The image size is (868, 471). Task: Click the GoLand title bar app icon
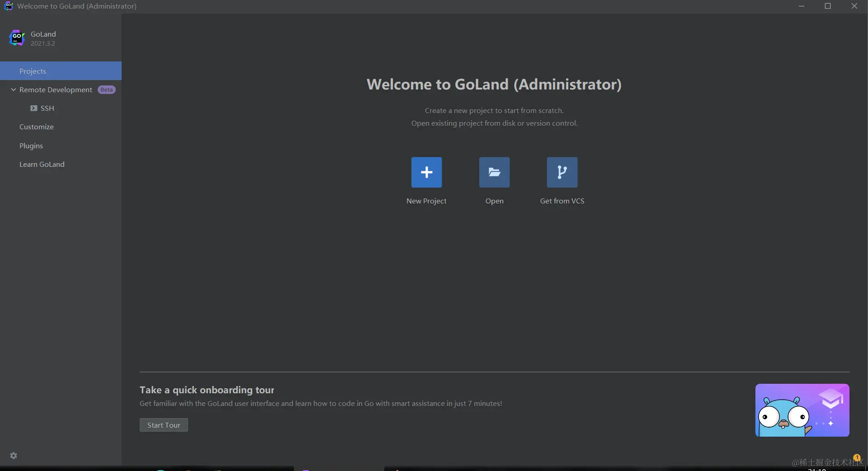[x=9, y=6]
